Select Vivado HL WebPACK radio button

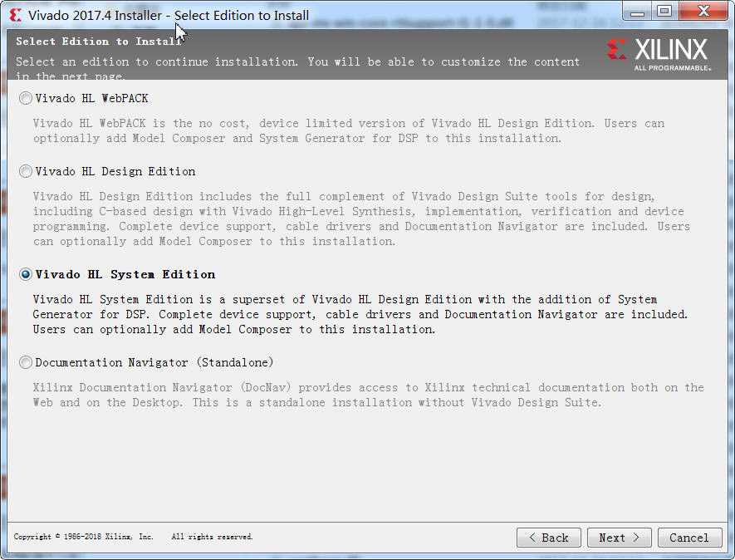26,98
